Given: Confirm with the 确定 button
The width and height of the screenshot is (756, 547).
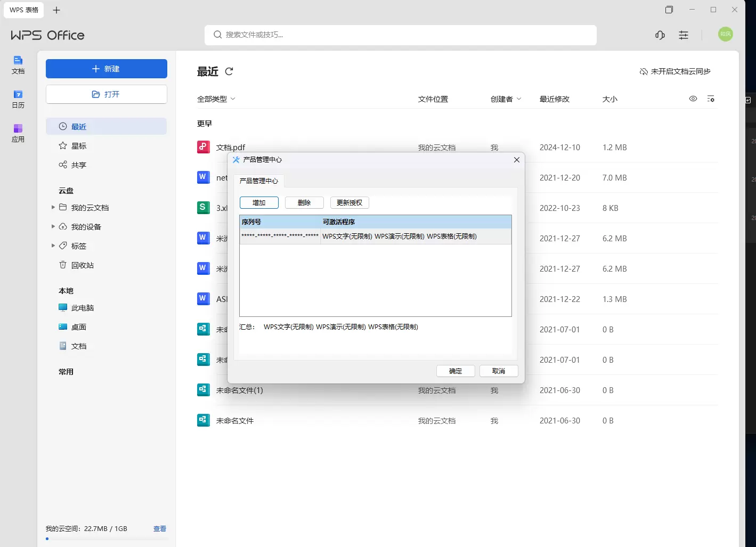Looking at the screenshot, I should pyautogui.click(x=456, y=371).
